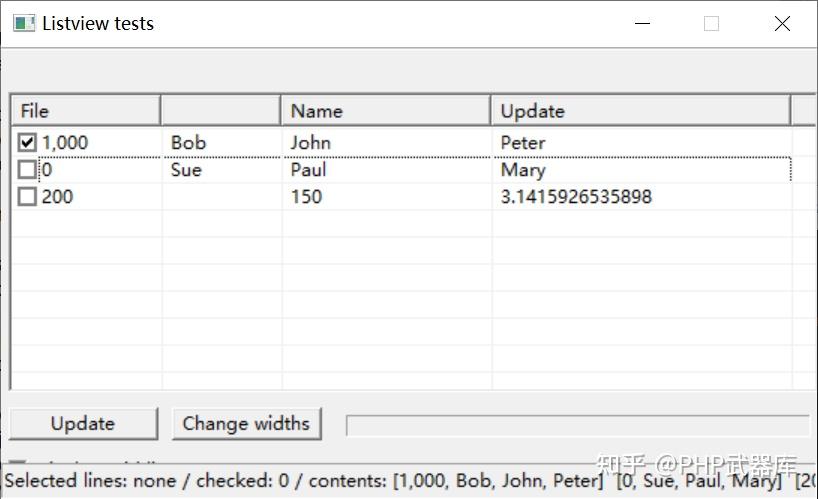Click the Update column header
The width and height of the screenshot is (818, 499).
click(x=641, y=111)
